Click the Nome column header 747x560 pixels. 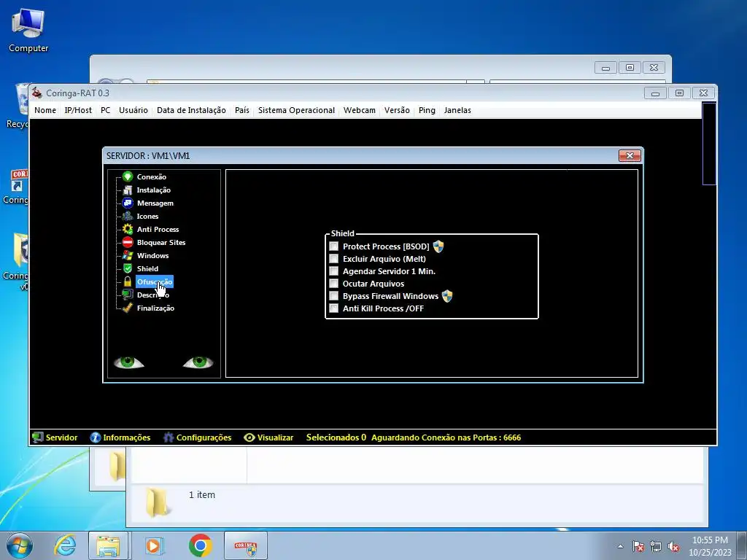45,110
